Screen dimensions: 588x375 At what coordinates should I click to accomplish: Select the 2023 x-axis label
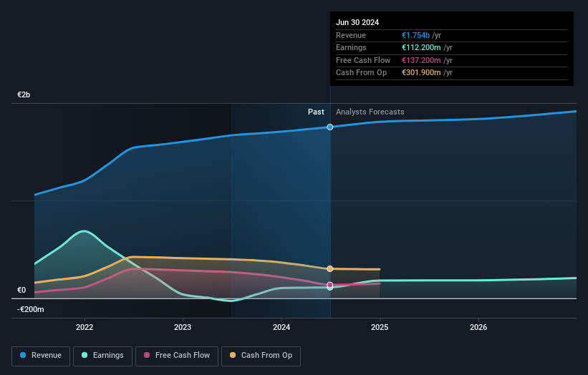(x=183, y=327)
